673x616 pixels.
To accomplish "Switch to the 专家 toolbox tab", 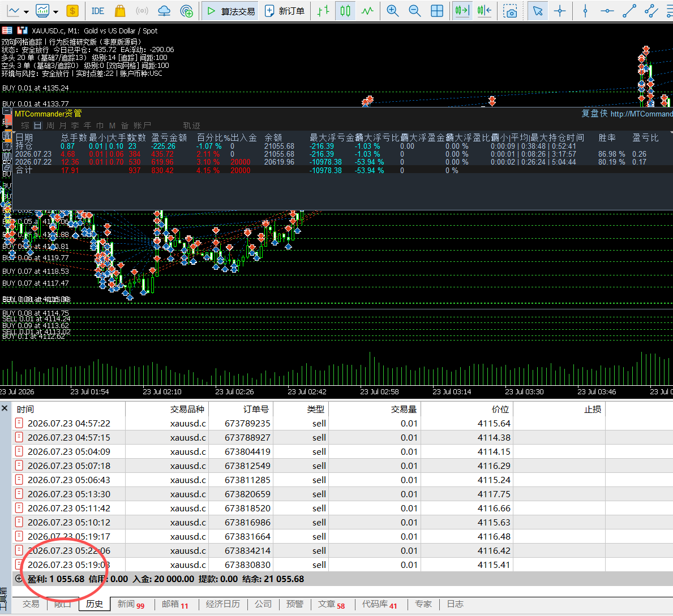I will [x=423, y=604].
